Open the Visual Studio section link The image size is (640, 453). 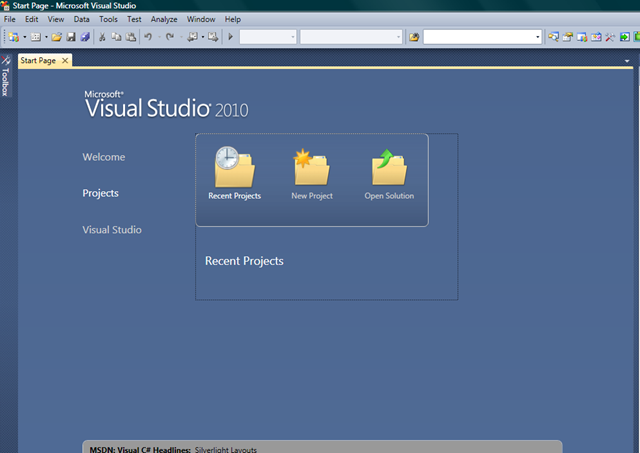pos(112,230)
